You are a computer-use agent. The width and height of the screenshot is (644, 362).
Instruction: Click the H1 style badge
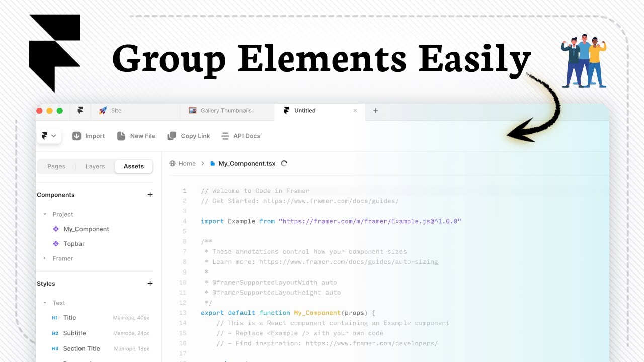click(x=55, y=318)
